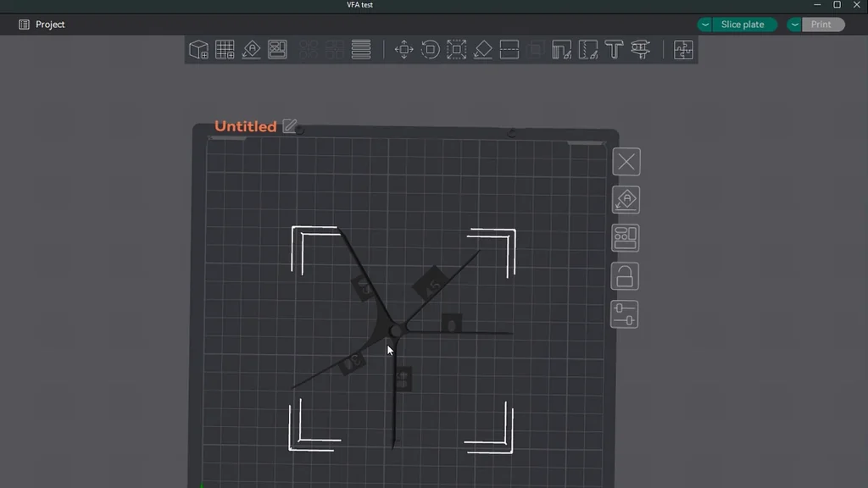Maximize the VFA test window
Viewport: 868px width, 488px height.
(837, 5)
